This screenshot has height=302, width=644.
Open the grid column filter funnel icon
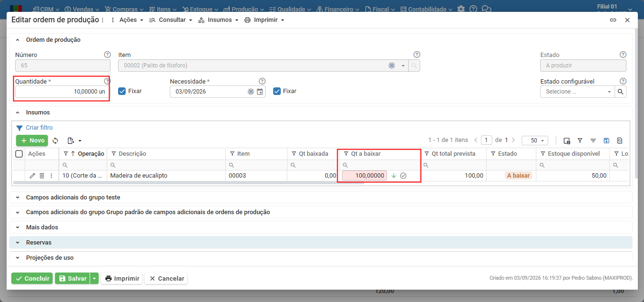(580, 141)
